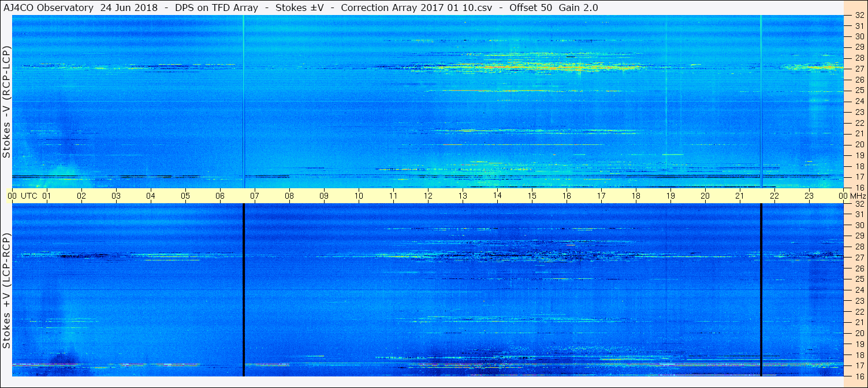This screenshot has width=868, height=388.
Task: Click 17 MHz tick in Stokes -V panel
Action: (x=859, y=177)
